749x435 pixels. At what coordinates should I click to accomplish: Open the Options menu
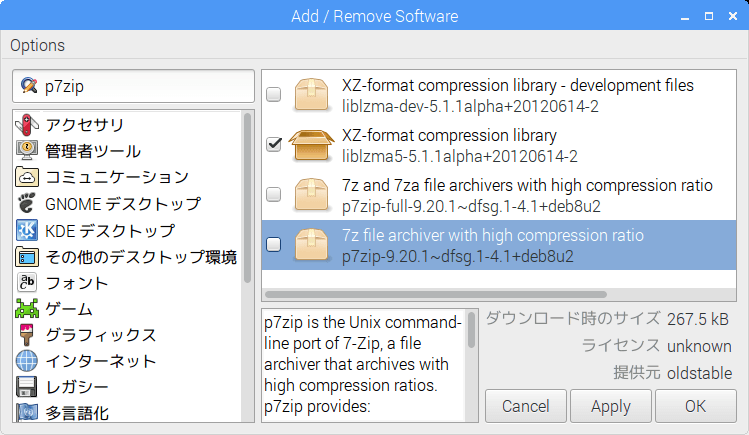[38, 45]
